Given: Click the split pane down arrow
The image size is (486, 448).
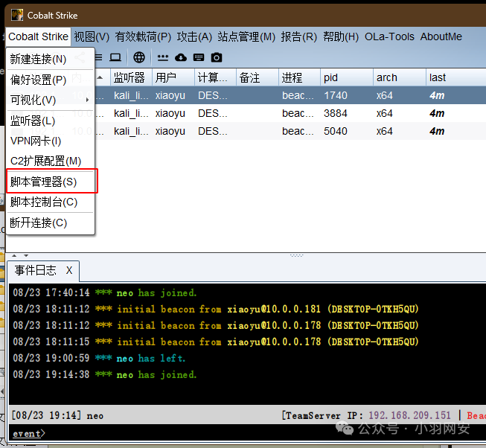Looking at the screenshot, I should [26, 255].
